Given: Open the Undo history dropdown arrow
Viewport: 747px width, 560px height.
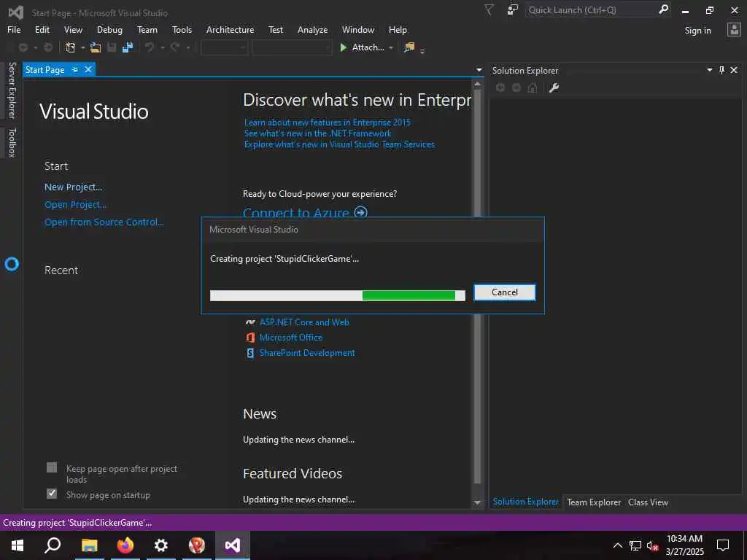Looking at the screenshot, I should click(x=162, y=47).
